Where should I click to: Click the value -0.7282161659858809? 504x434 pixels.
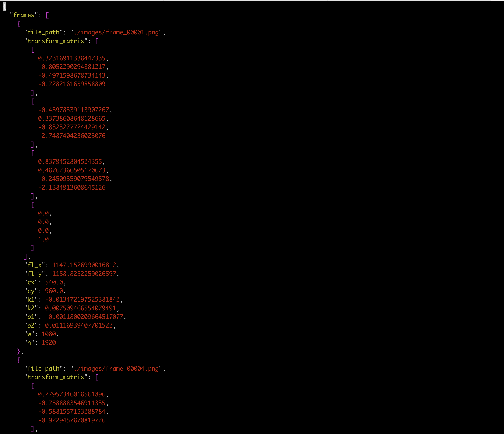tap(71, 84)
